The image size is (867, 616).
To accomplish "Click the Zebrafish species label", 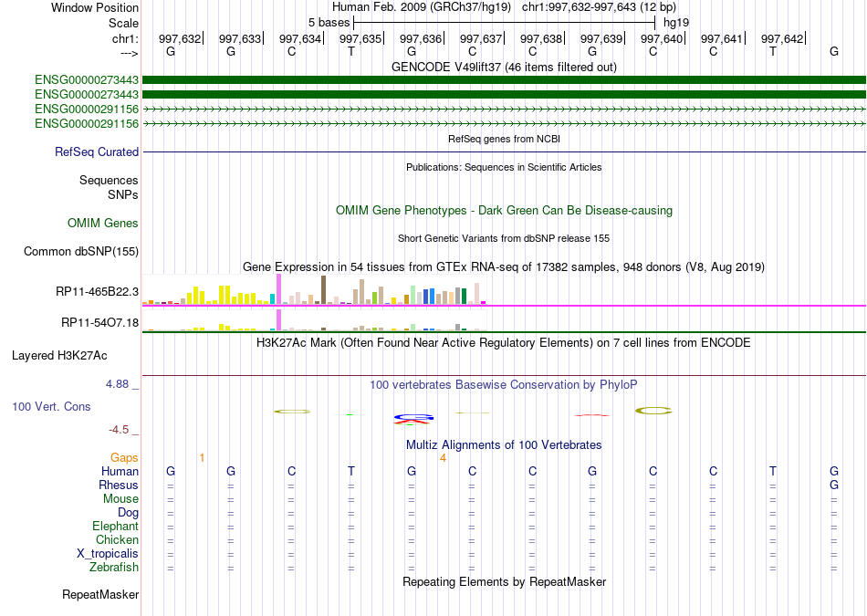I will [x=114, y=567].
